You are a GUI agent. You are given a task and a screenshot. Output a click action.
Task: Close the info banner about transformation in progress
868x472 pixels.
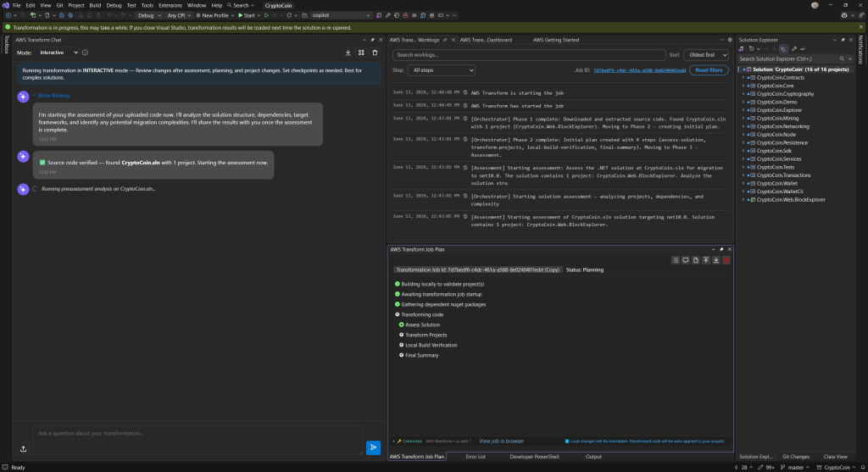(x=861, y=27)
